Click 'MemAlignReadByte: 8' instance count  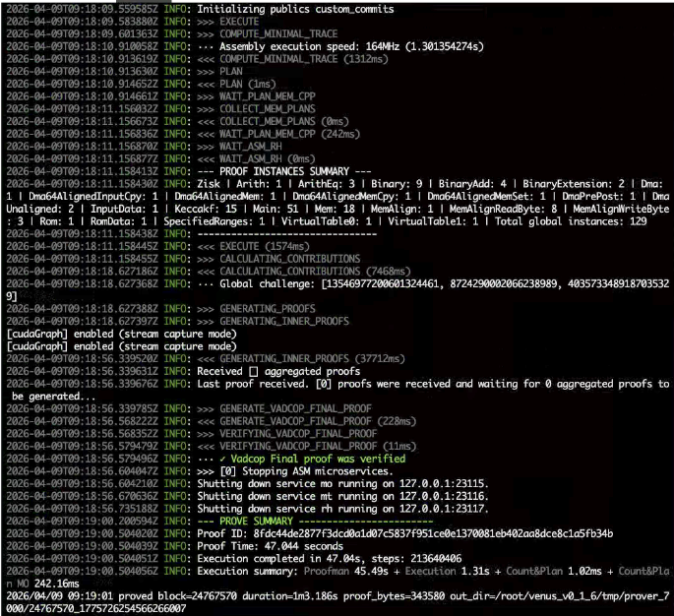504,209
